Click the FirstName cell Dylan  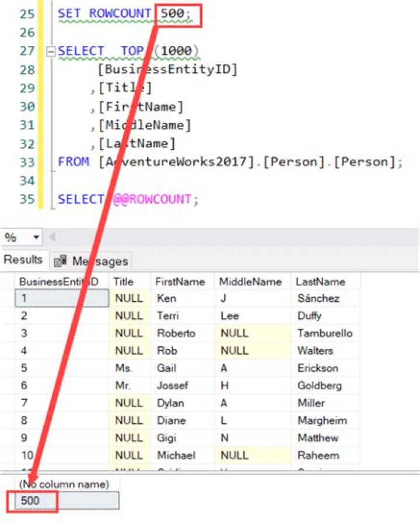pyautogui.click(x=183, y=403)
